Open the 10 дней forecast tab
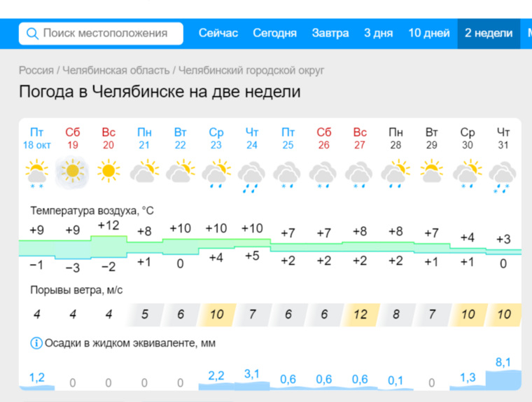The height and width of the screenshot is (402, 532). [x=429, y=34]
